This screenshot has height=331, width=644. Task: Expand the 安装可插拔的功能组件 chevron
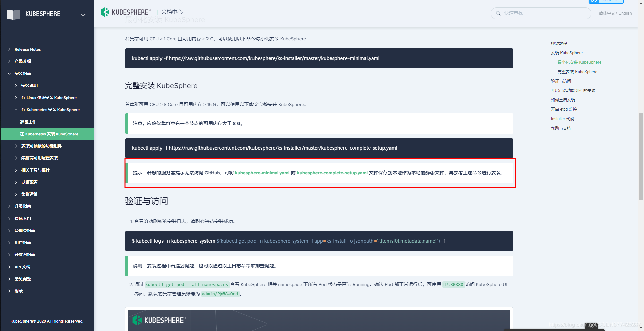click(x=16, y=146)
